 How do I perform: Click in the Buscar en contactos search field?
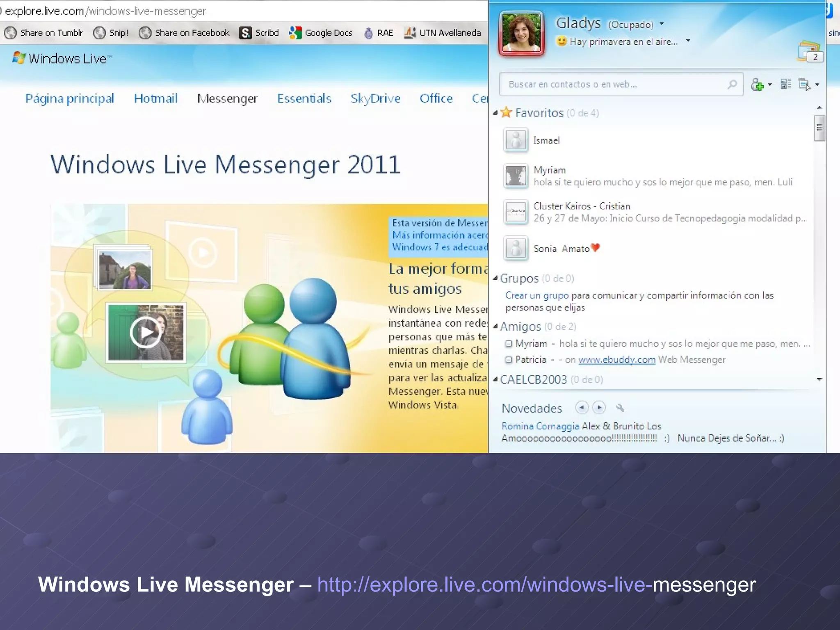621,84
